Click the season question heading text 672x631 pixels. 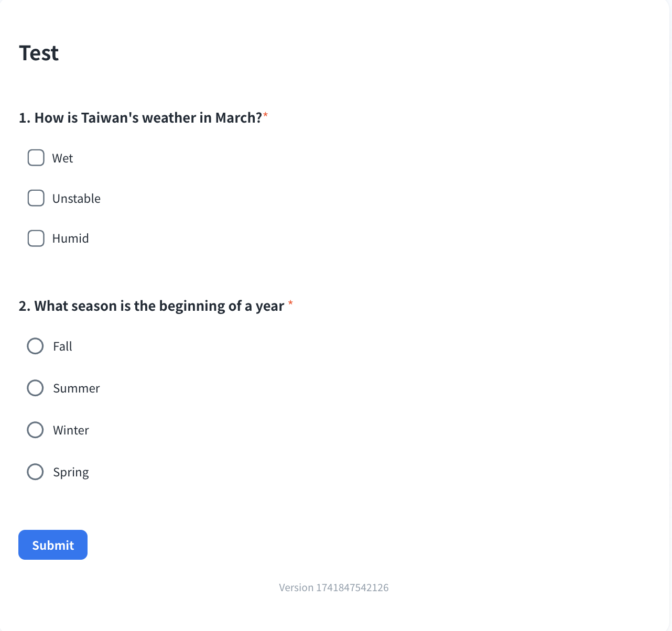pyautogui.click(x=151, y=306)
